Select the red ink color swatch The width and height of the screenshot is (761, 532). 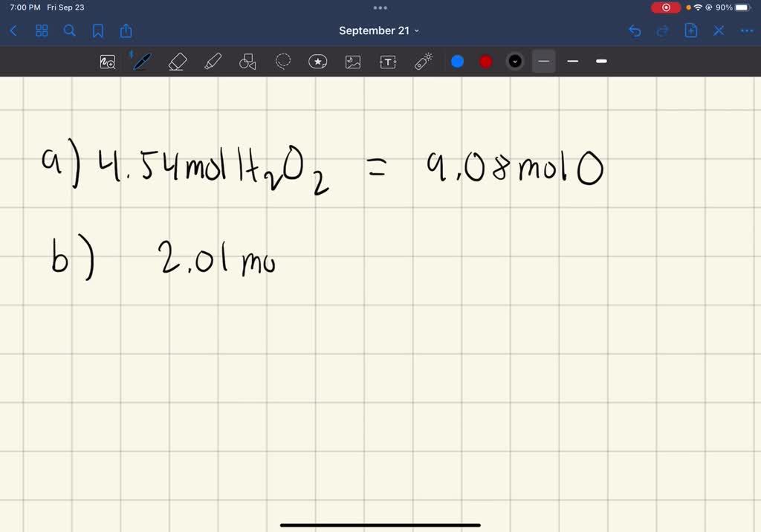(x=485, y=61)
